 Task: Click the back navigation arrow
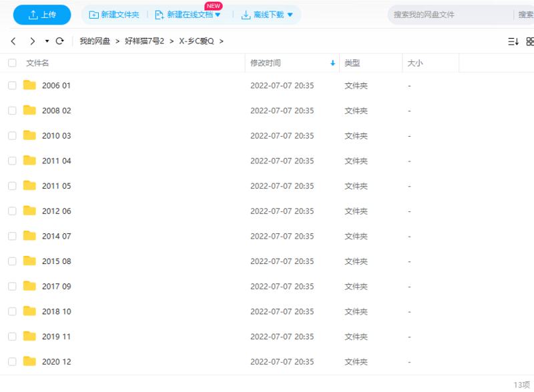13,41
